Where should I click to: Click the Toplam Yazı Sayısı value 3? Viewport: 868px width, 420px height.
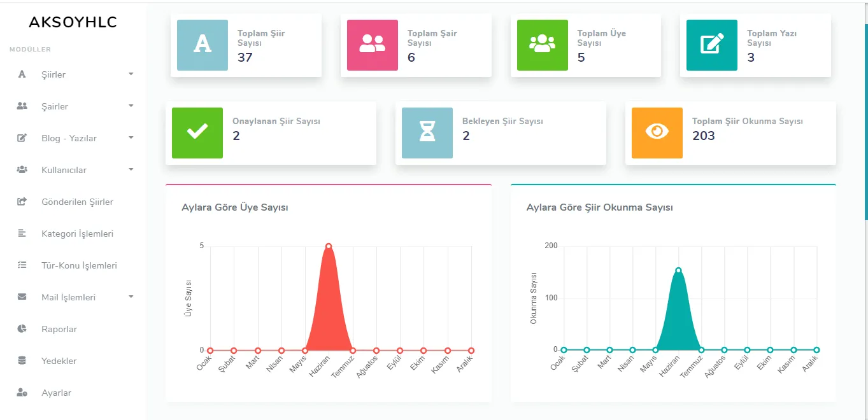[751, 57]
